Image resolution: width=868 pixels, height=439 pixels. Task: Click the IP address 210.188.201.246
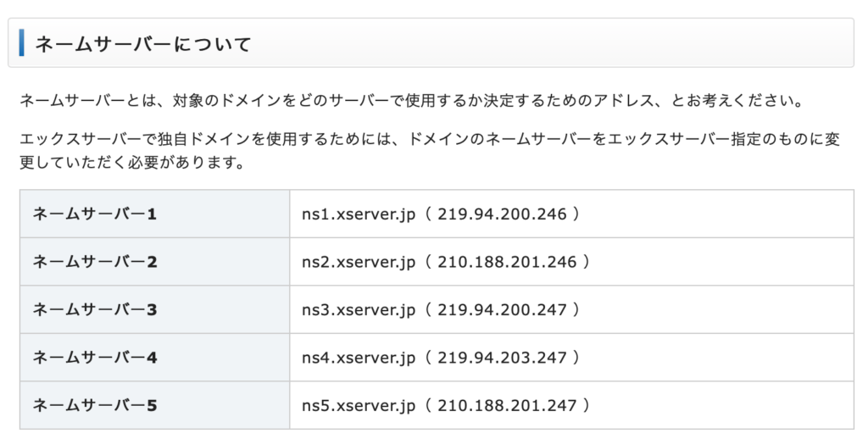tap(507, 263)
